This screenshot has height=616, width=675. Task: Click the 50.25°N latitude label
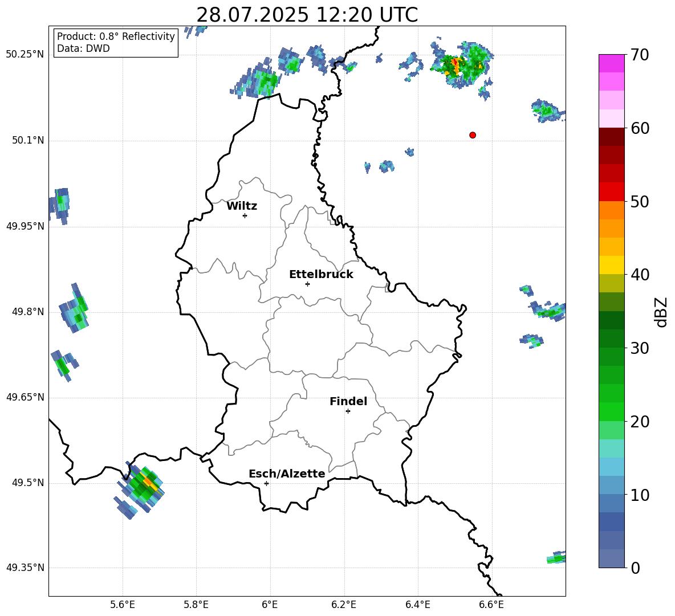tap(25, 55)
